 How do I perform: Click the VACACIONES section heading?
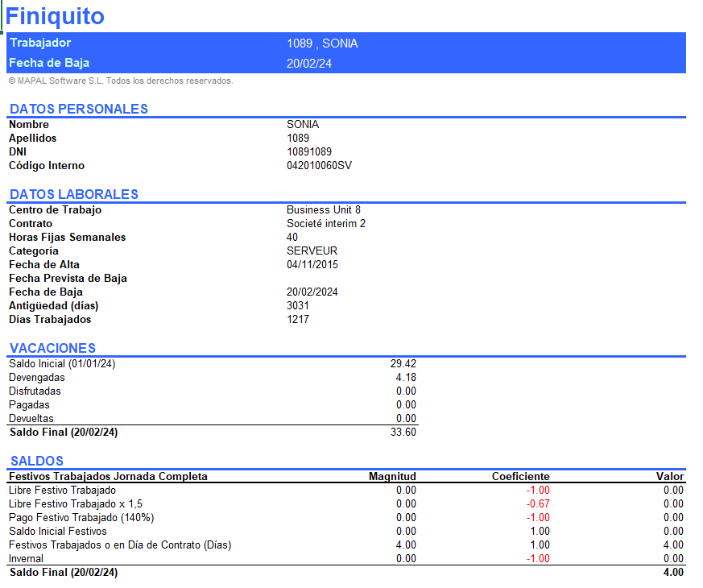(x=53, y=348)
